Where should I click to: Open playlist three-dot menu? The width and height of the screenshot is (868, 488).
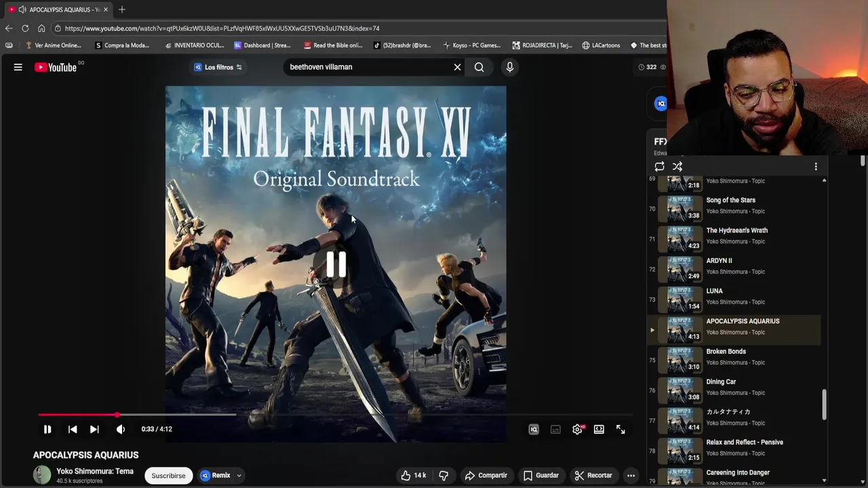(x=816, y=166)
